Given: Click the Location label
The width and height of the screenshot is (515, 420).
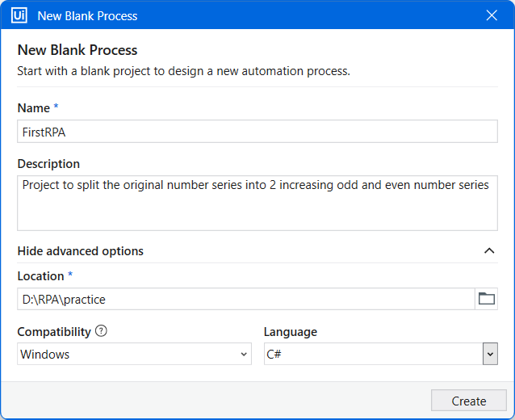Looking at the screenshot, I should coord(40,276).
